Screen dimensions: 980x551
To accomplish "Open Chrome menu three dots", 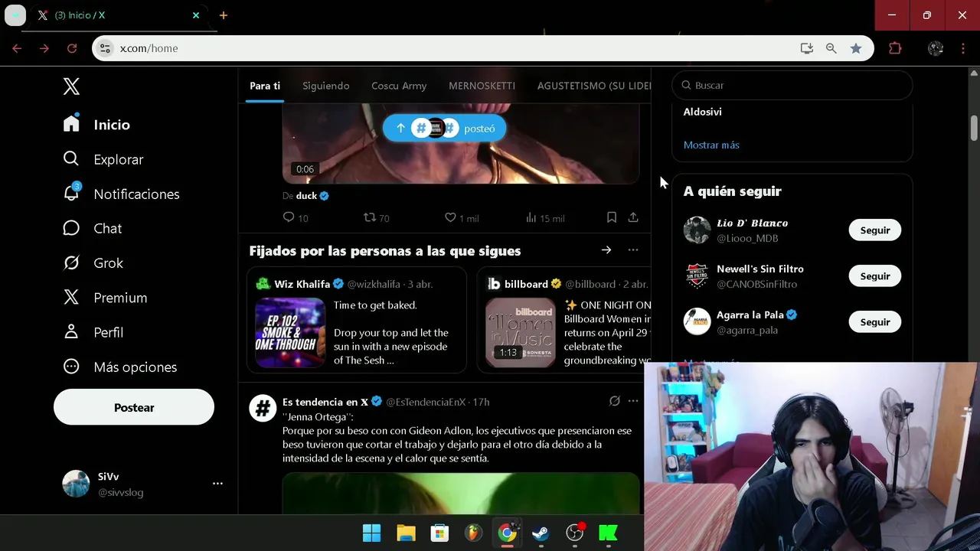I will tap(963, 48).
